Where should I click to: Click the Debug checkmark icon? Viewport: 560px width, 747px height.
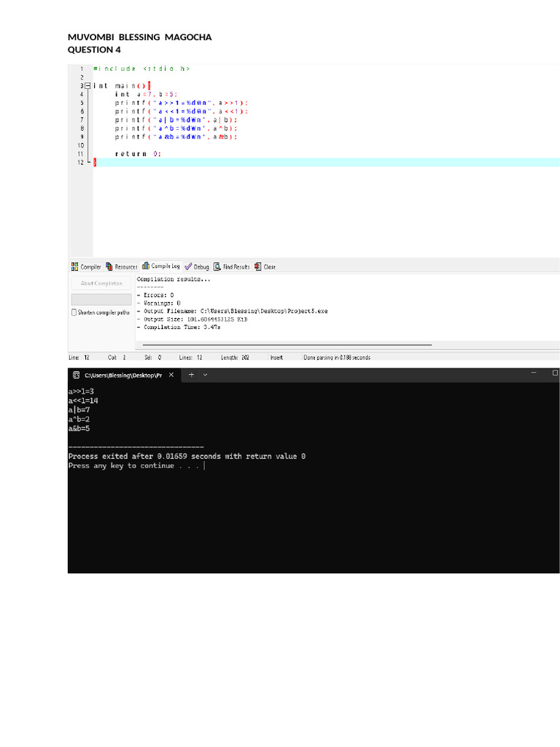(x=188, y=267)
